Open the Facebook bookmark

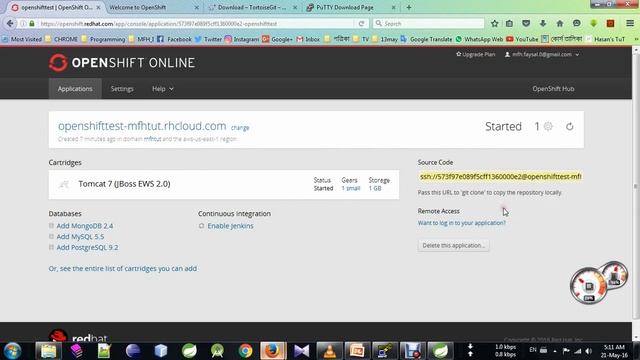(x=174, y=39)
